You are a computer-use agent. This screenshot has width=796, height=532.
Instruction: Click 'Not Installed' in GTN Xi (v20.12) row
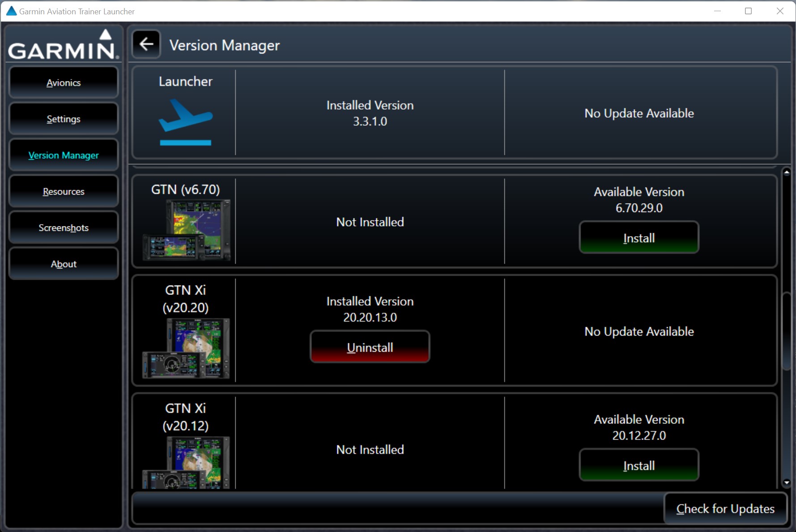(x=370, y=450)
